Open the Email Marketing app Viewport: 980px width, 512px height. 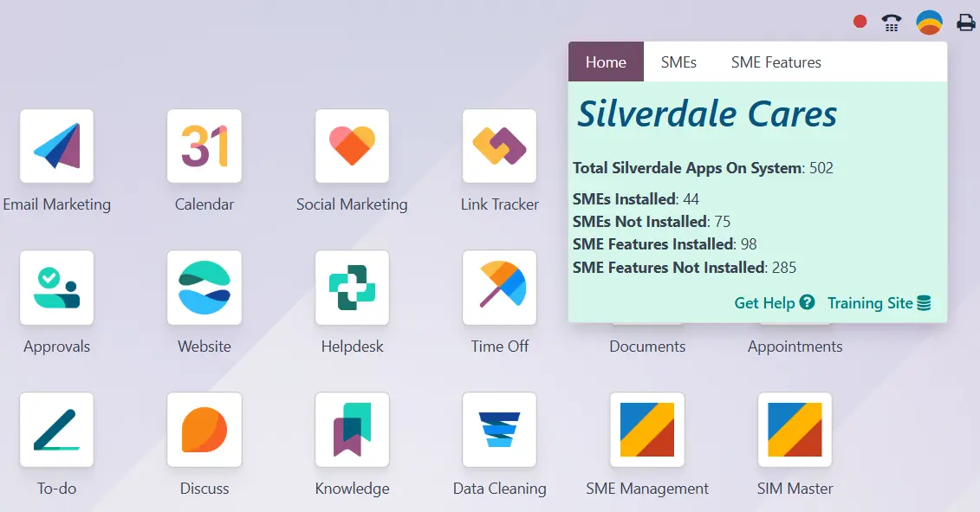(x=57, y=146)
